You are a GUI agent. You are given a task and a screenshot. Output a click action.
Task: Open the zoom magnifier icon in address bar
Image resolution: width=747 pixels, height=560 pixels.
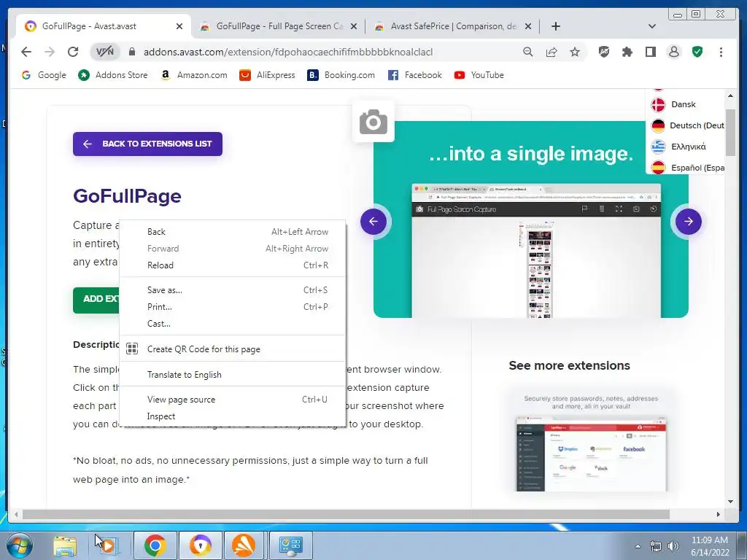[x=528, y=52]
